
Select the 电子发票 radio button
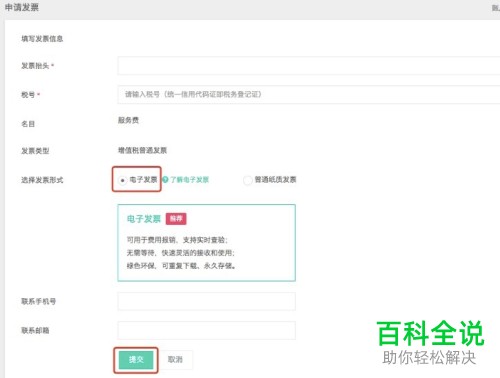tap(122, 180)
